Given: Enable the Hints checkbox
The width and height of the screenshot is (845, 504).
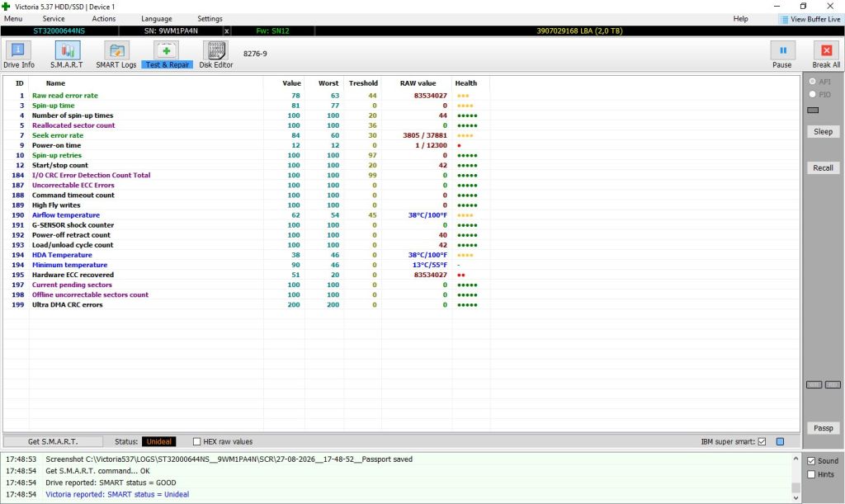Looking at the screenshot, I should click(x=811, y=474).
